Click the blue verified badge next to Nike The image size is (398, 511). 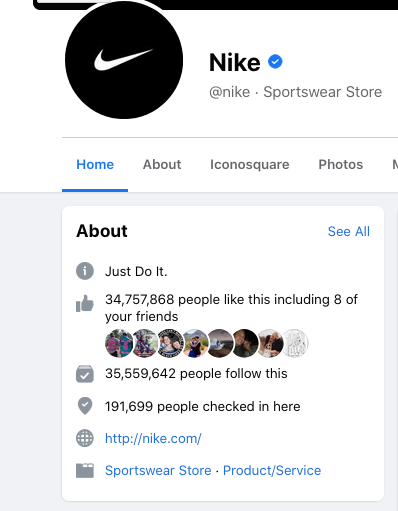click(275, 62)
